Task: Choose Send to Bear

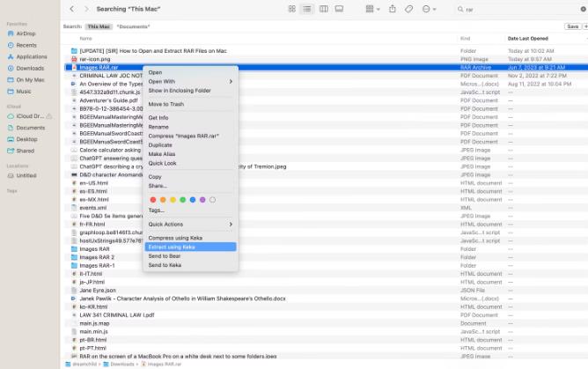Action: coord(190,256)
